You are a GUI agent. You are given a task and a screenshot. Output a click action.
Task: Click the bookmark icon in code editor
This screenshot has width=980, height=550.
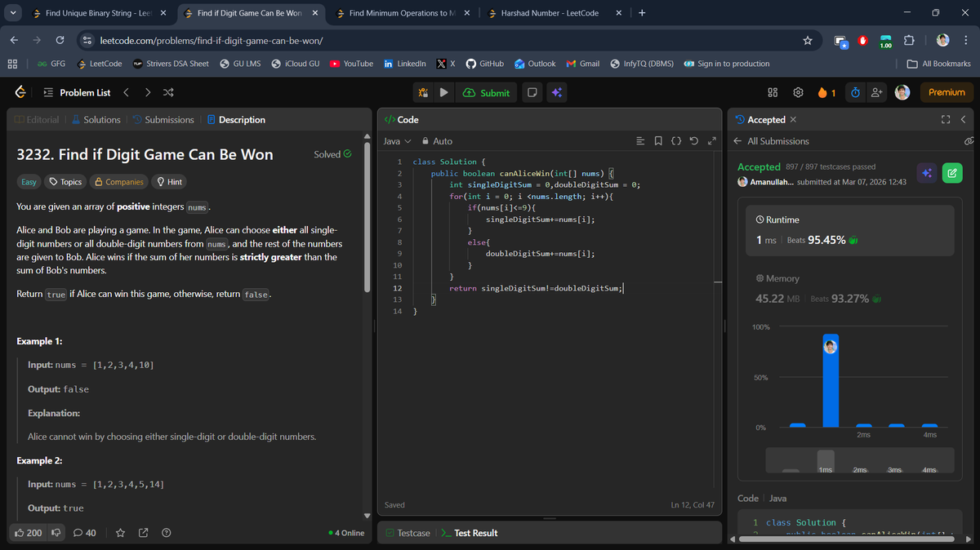(x=659, y=141)
